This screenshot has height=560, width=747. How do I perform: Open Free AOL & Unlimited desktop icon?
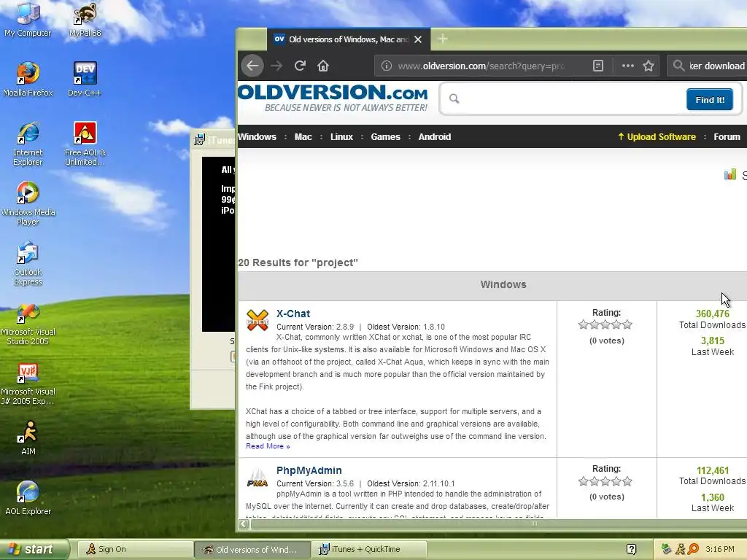pyautogui.click(x=85, y=144)
